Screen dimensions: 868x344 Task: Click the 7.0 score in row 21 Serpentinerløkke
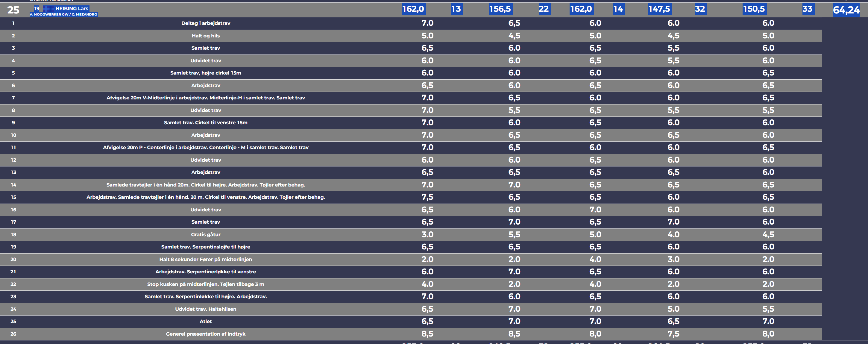[514, 272]
